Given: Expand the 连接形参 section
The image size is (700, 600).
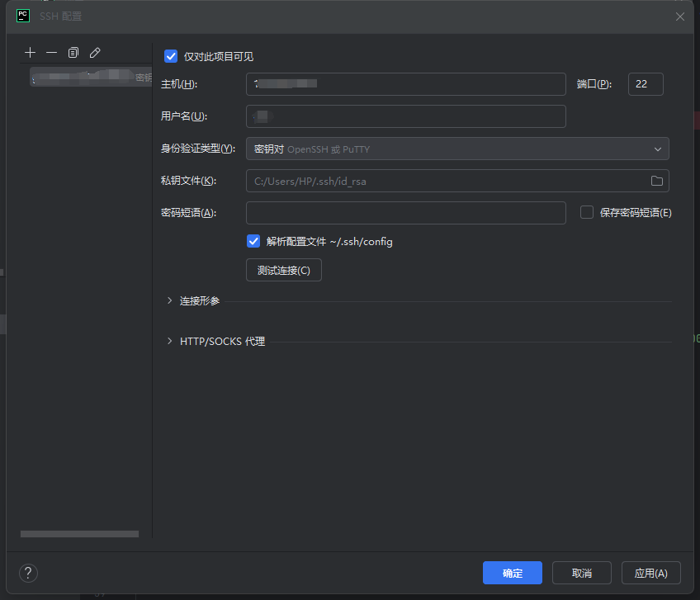Looking at the screenshot, I should point(170,301).
